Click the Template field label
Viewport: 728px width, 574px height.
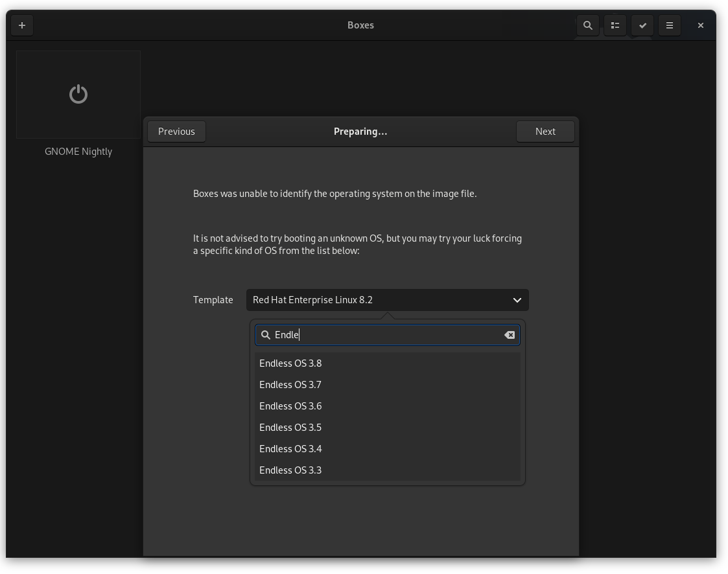[x=213, y=300]
